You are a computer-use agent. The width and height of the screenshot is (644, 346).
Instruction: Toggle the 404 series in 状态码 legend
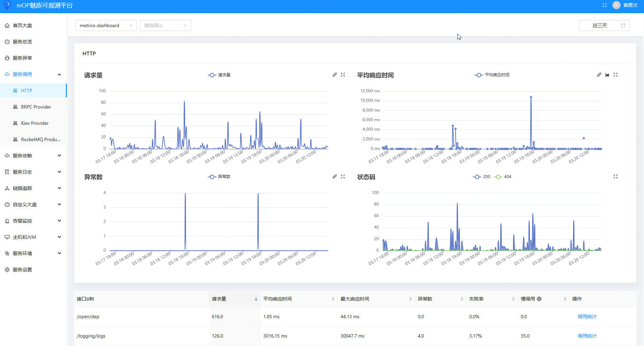(503, 177)
